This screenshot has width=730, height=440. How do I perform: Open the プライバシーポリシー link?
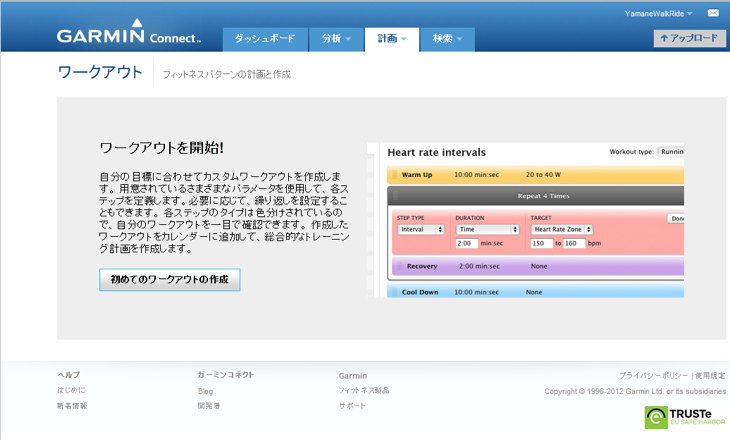[653, 375]
